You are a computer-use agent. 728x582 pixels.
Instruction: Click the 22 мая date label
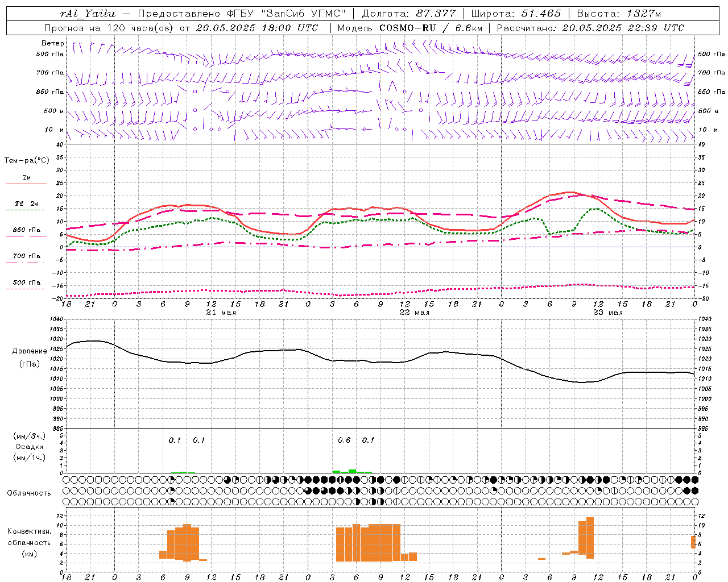point(414,313)
